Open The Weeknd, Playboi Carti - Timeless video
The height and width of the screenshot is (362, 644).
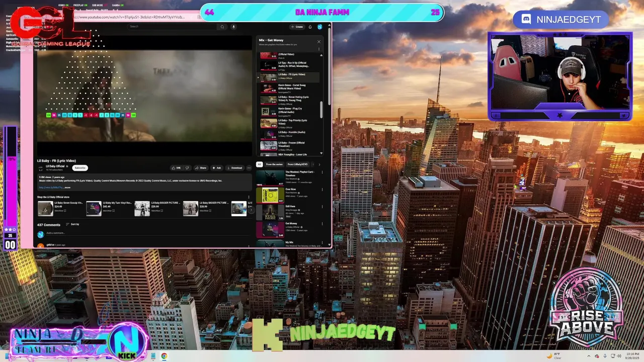click(288, 178)
